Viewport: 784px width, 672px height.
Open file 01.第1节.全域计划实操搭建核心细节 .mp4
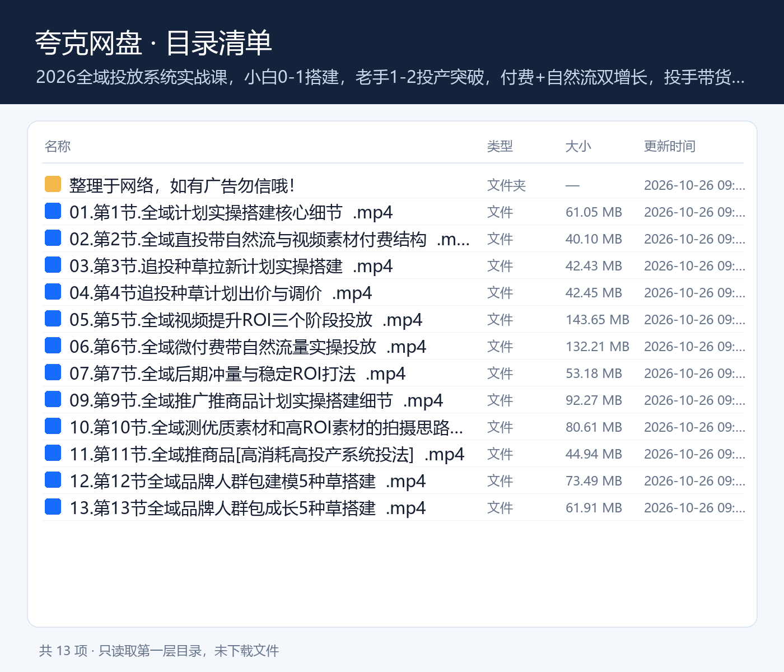[x=231, y=212]
